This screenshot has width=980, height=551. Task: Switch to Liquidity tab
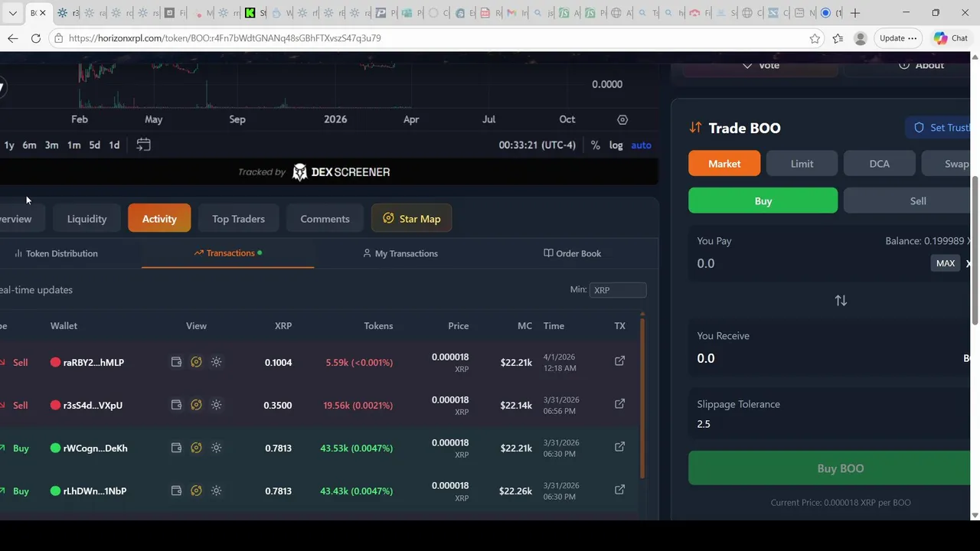87,219
